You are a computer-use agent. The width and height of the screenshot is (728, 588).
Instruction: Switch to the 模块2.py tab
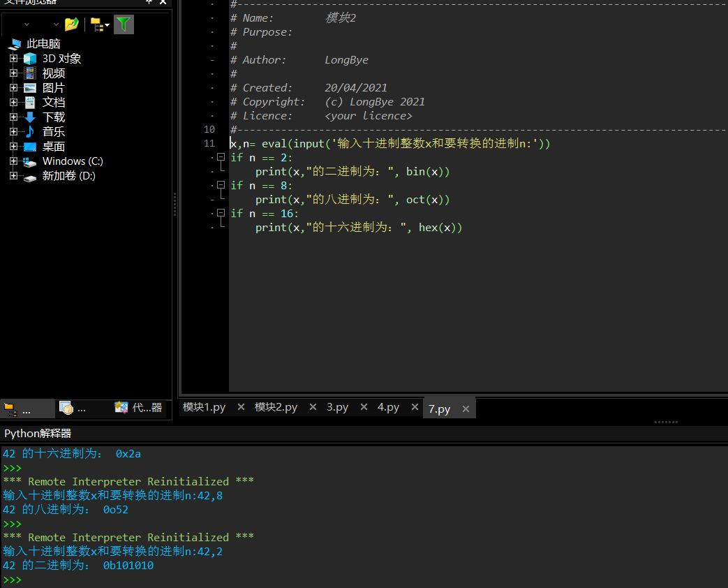tap(276, 407)
